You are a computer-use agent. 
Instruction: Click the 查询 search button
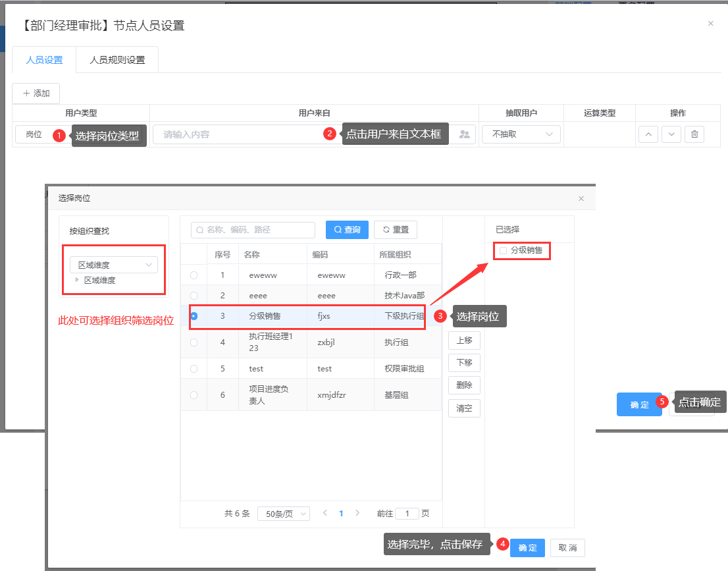tap(347, 230)
